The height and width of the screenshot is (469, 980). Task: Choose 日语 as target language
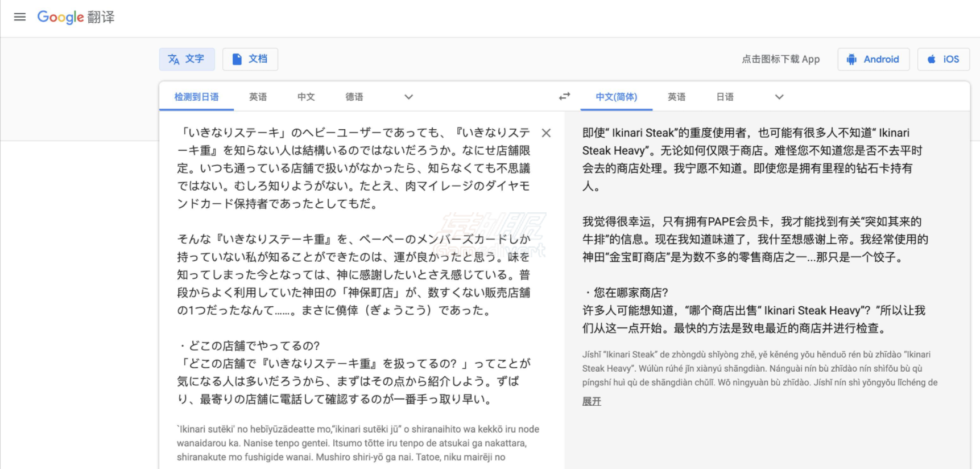[x=725, y=97]
